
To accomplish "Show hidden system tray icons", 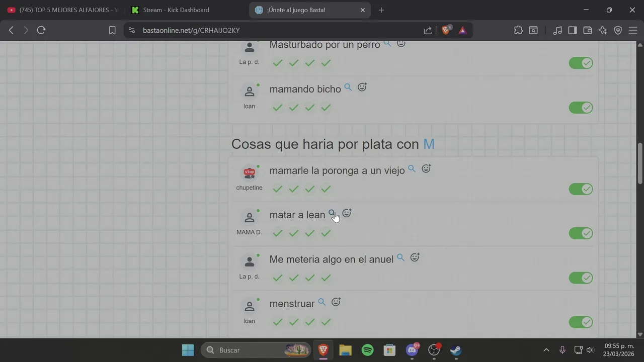I will pyautogui.click(x=546, y=350).
